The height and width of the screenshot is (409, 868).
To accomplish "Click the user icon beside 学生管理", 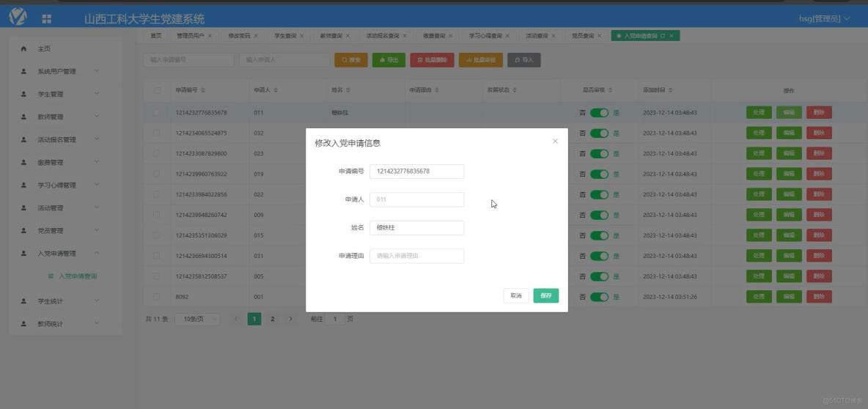I will [23, 94].
